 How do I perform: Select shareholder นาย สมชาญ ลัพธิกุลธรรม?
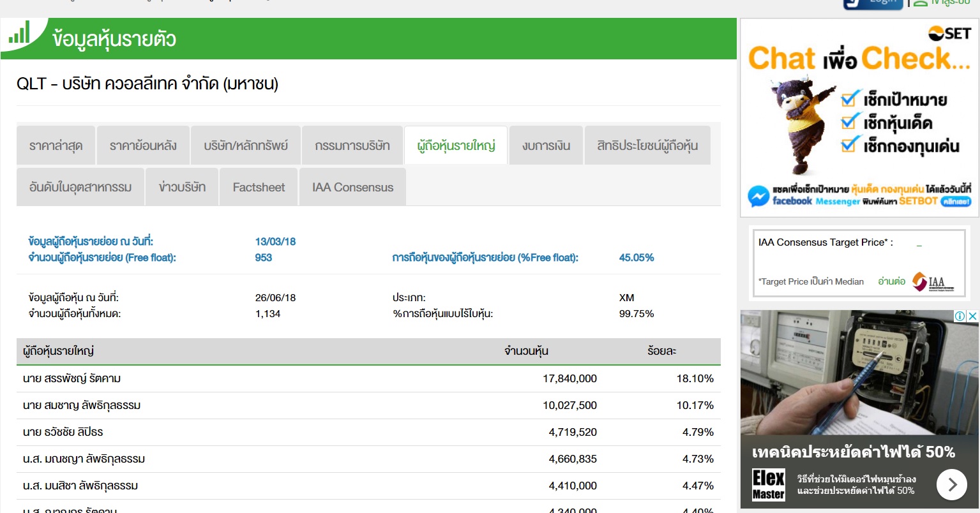tap(82, 405)
